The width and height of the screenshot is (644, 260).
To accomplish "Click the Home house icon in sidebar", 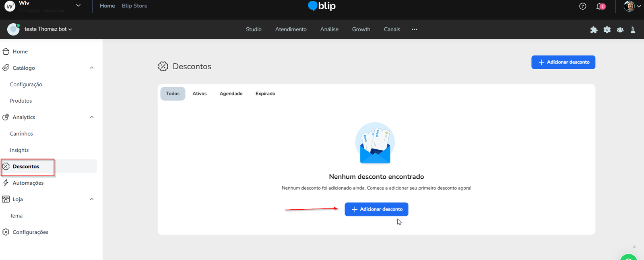I will [6, 52].
